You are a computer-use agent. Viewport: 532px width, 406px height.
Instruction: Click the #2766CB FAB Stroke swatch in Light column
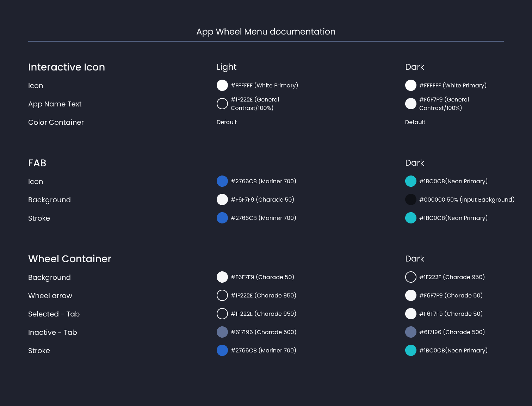click(x=222, y=218)
